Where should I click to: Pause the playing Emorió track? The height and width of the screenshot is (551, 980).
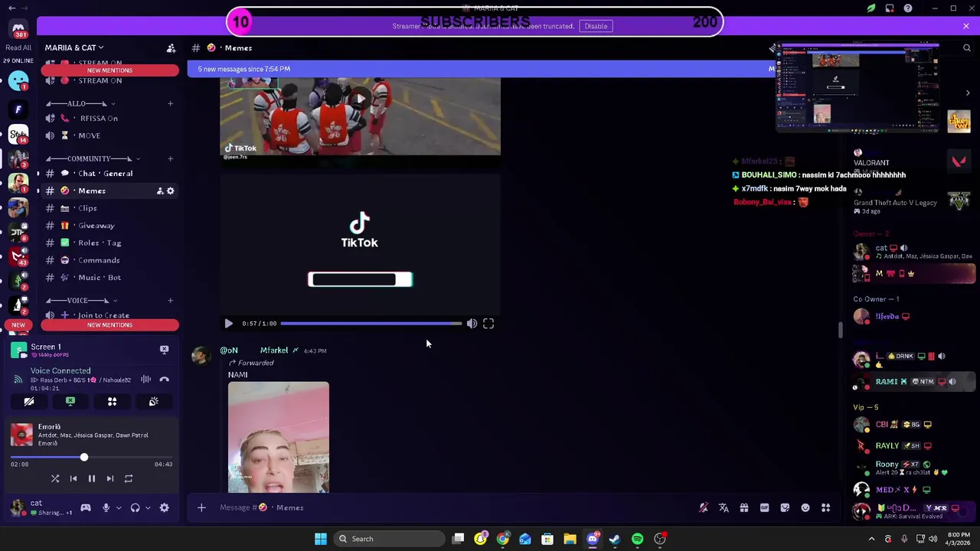[x=91, y=479]
